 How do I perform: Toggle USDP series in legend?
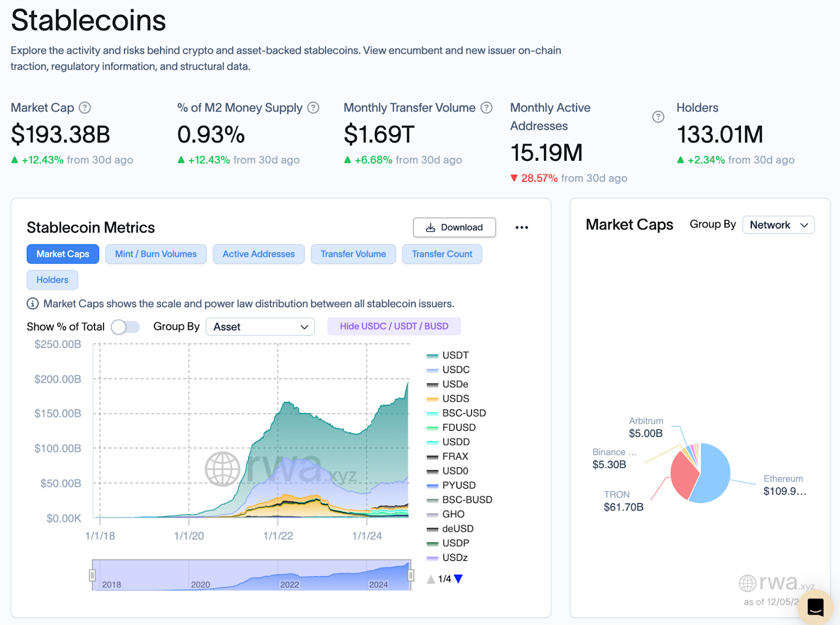click(x=448, y=543)
